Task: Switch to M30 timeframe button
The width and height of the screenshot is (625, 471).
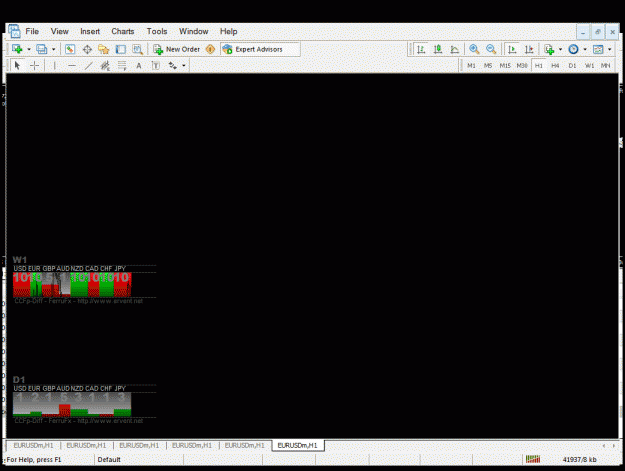Action: tap(522, 65)
